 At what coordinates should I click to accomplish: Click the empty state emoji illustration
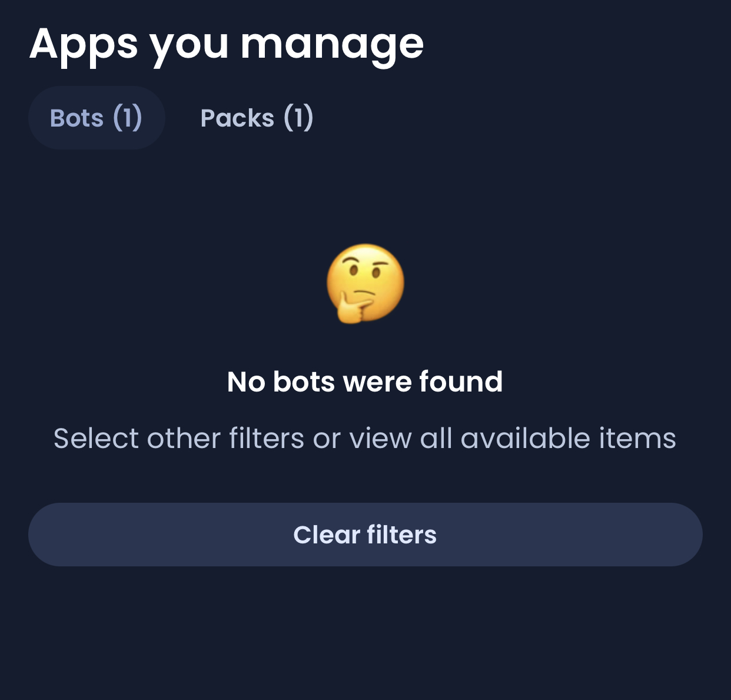[365, 284]
